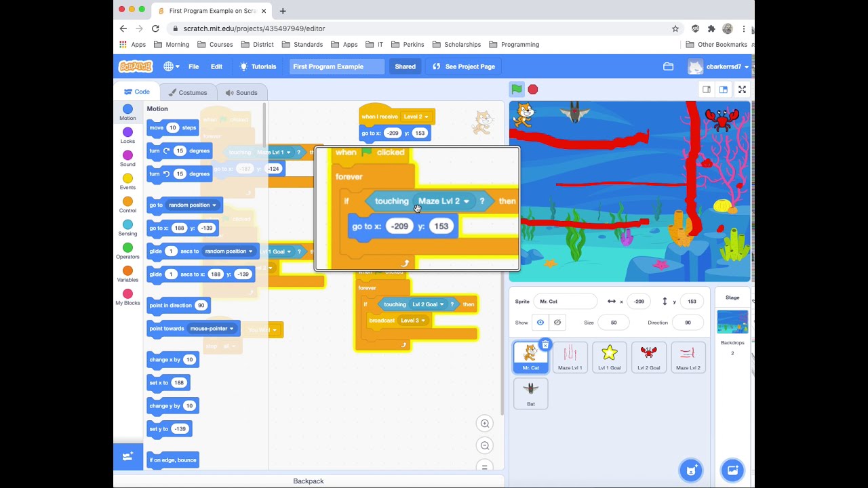Click See Project Page button

464,66
